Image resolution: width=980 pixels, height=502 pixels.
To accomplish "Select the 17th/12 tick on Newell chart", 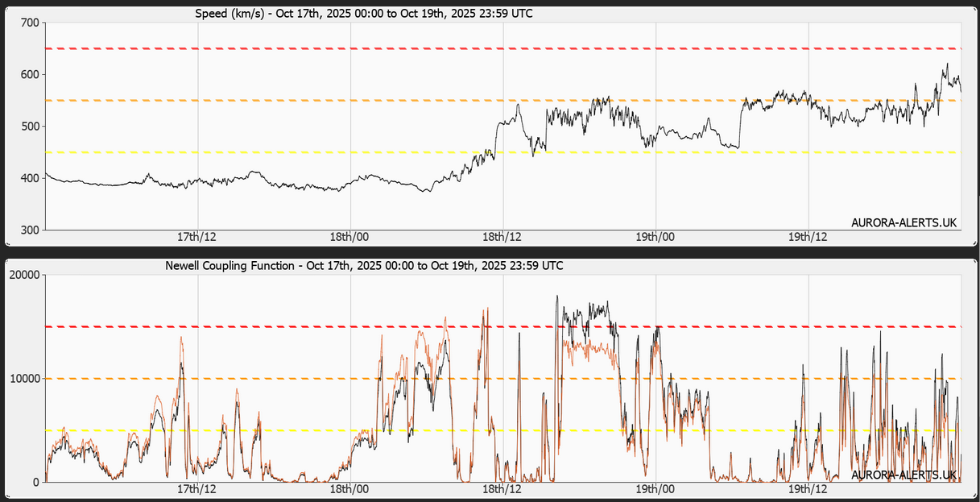I will (x=197, y=489).
